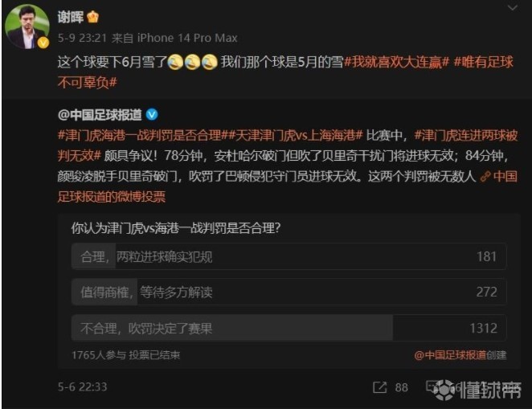Open hashtag #唯有足球不可辜负#
The width and height of the screenshot is (532, 409).
click(285, 72)
